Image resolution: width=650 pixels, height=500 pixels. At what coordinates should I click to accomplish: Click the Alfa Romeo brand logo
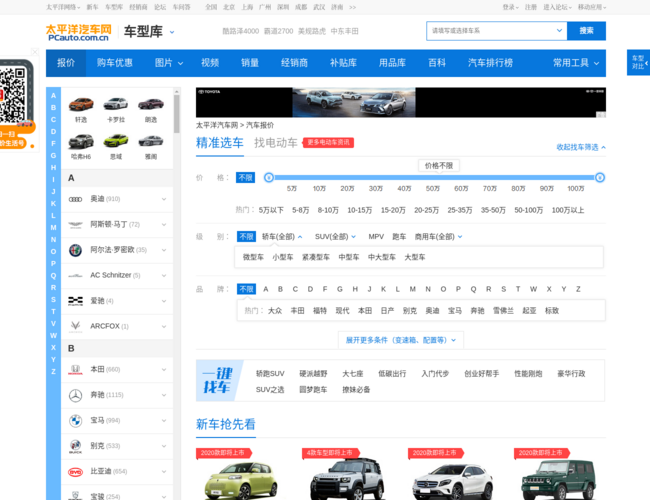pos(75,250)
